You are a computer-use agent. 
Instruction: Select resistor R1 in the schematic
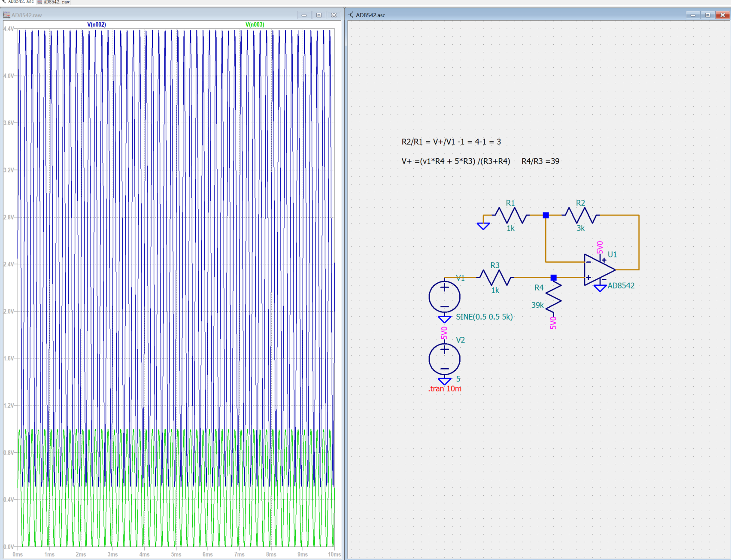[510, 215]
